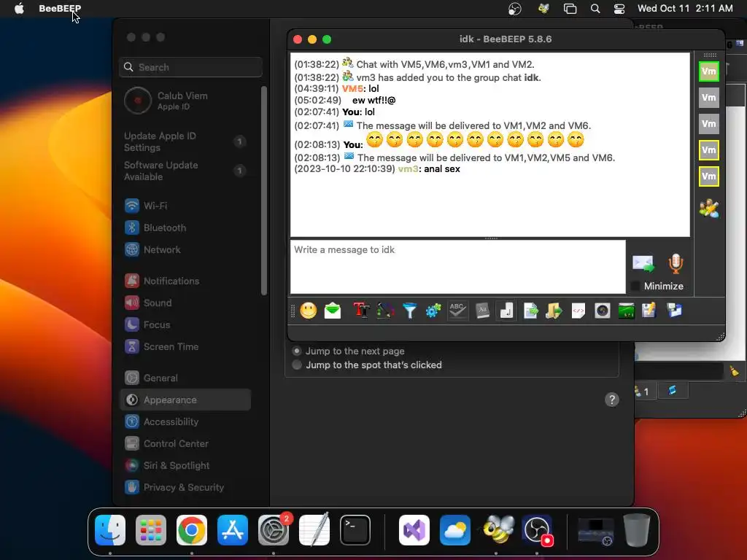The width and height of the screenshot is (747, 560).
Task: Open the question mark help button in Settings
Action: click(x=612, y=400)
